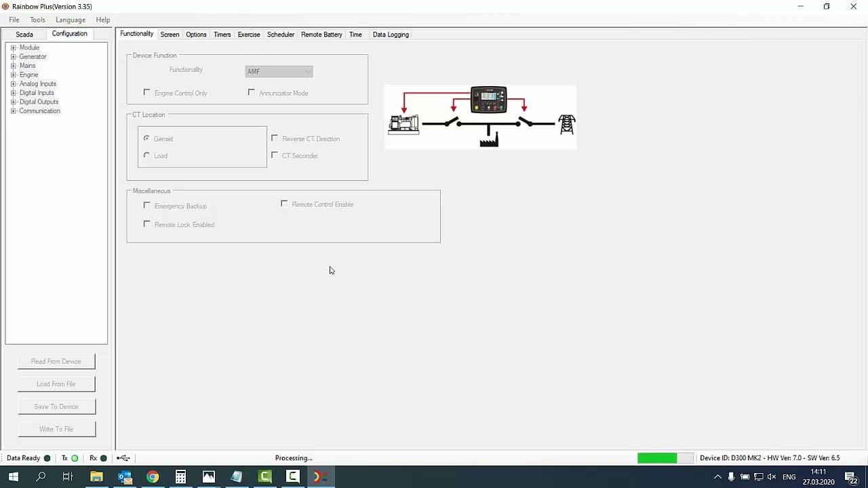Expand the Module tree node
Viewport: 868px width, 488px height.
click(13, 47)
